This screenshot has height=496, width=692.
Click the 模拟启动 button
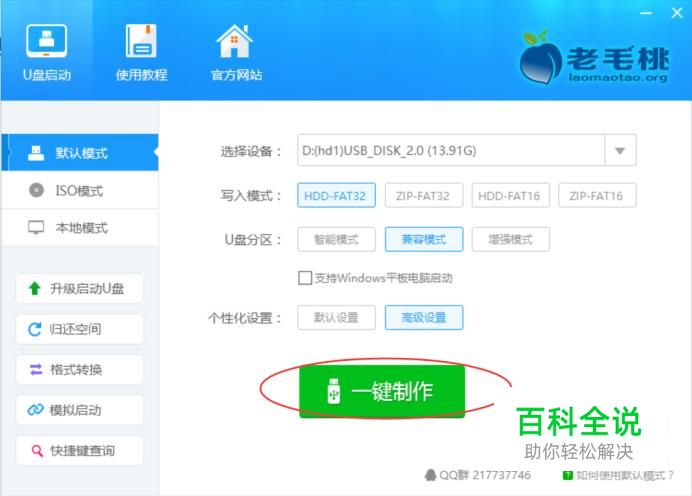[80, 410]
